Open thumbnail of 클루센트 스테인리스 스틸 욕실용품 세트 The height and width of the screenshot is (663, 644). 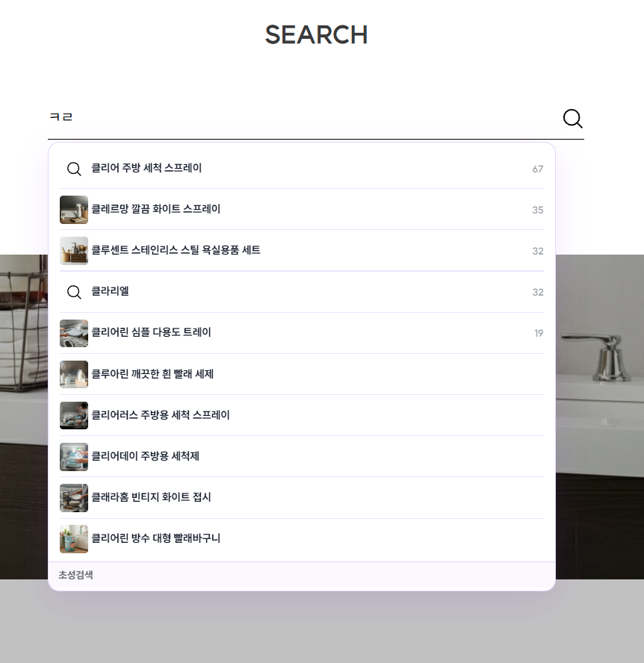tap(74, 251)
